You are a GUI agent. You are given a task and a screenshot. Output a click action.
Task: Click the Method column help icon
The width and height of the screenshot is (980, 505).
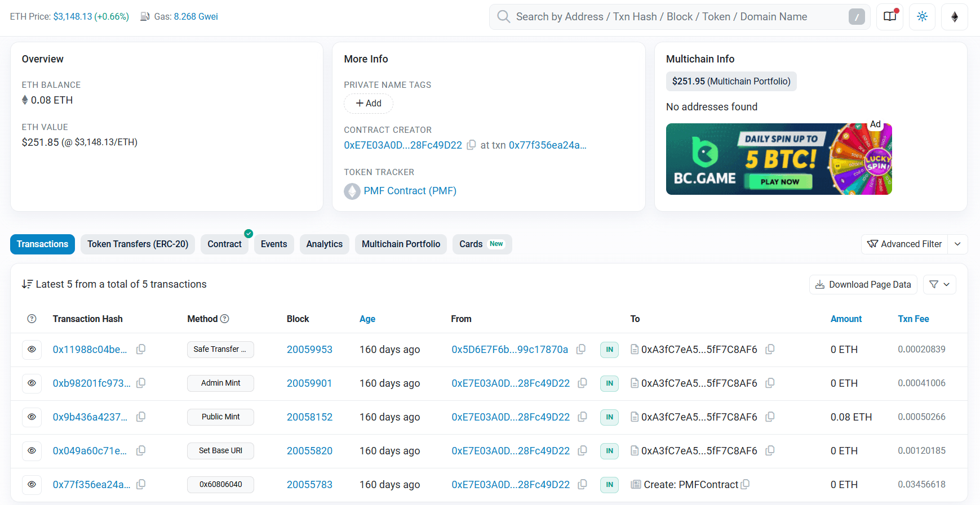(224, 319)
